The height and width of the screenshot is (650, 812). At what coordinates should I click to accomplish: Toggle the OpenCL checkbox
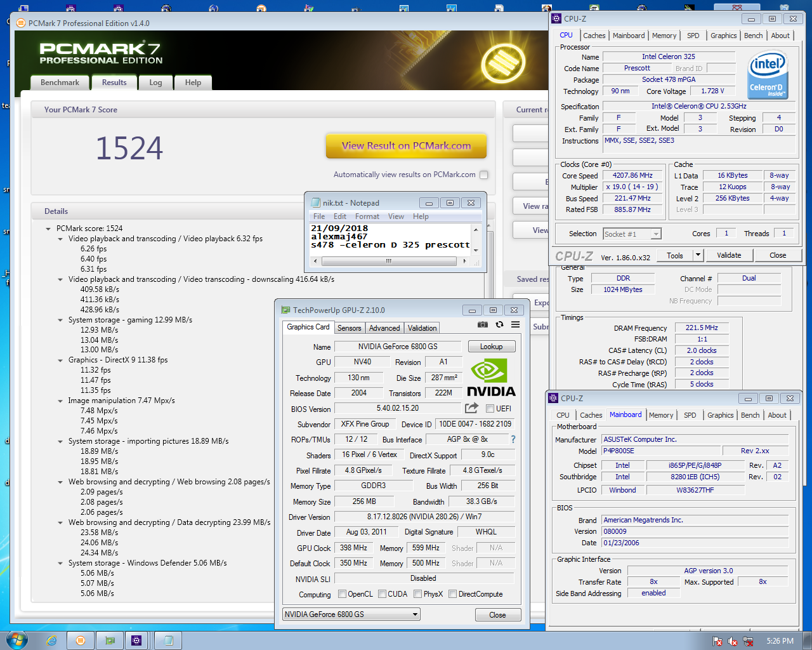(x=343, y=594)
